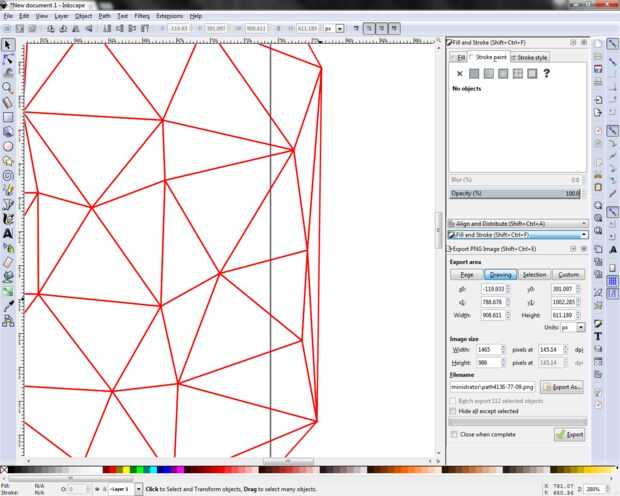
Task: Open Units dropdown in Export panel
Action: click(x=580, y=328)
